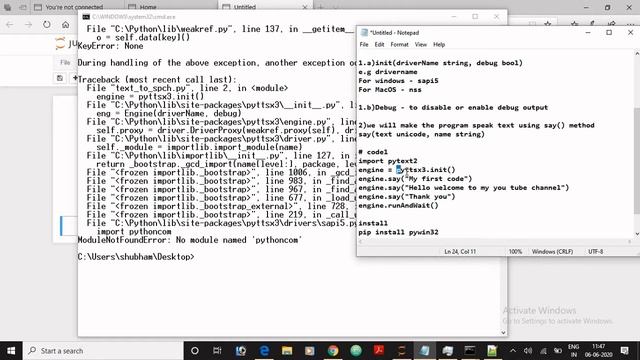Open Microsoft Edge from the taskbar
The width and height of the screenshot is (640, 360).
pos(264,351)
